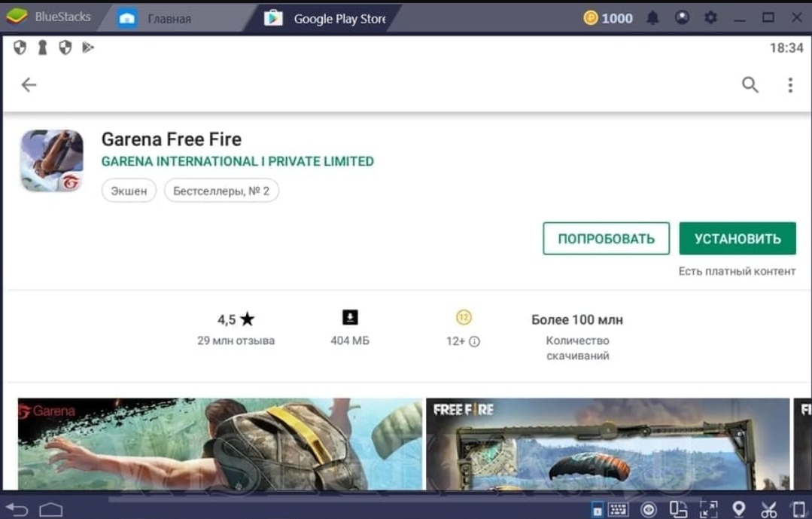Image resolution: width=812 pixels, height=519 pixels.
Task: Click the Play Store status bar icon
Action: tap(88, 47)
